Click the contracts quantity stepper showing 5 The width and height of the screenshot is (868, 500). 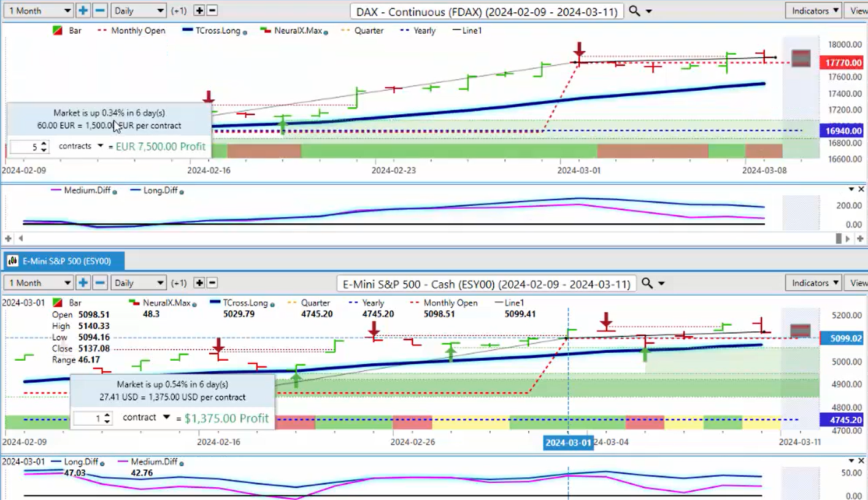tap(30, 147)
